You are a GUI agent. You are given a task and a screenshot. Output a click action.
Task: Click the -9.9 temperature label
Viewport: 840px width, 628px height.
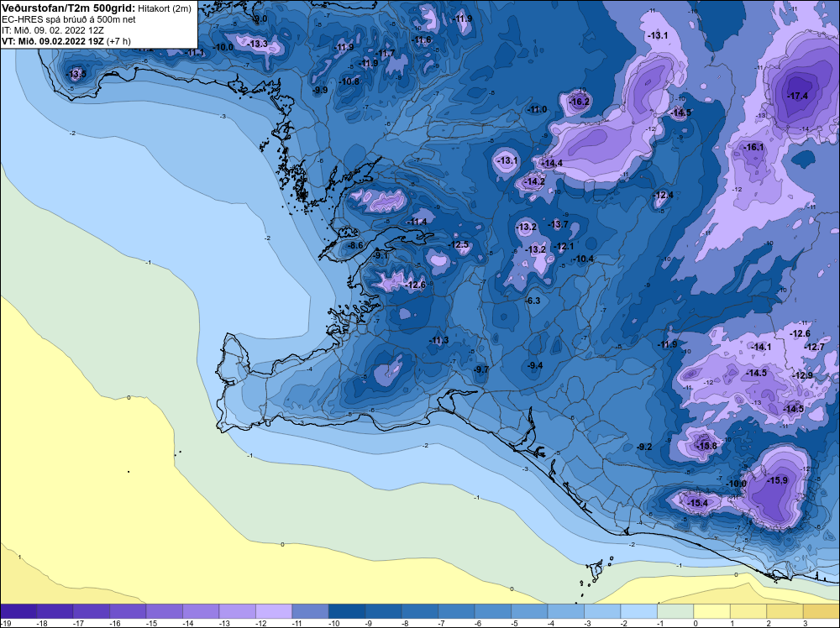pos(320,90)
